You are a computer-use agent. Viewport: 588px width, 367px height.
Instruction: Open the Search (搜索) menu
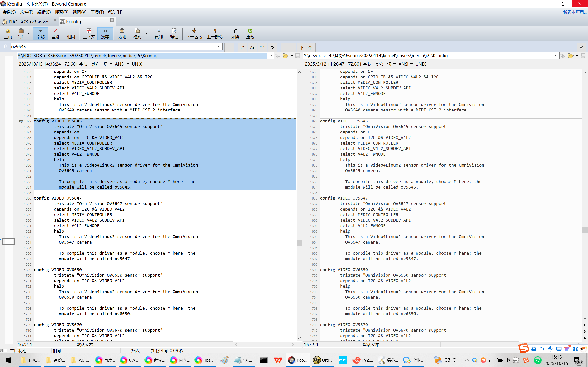click(62, 12)
